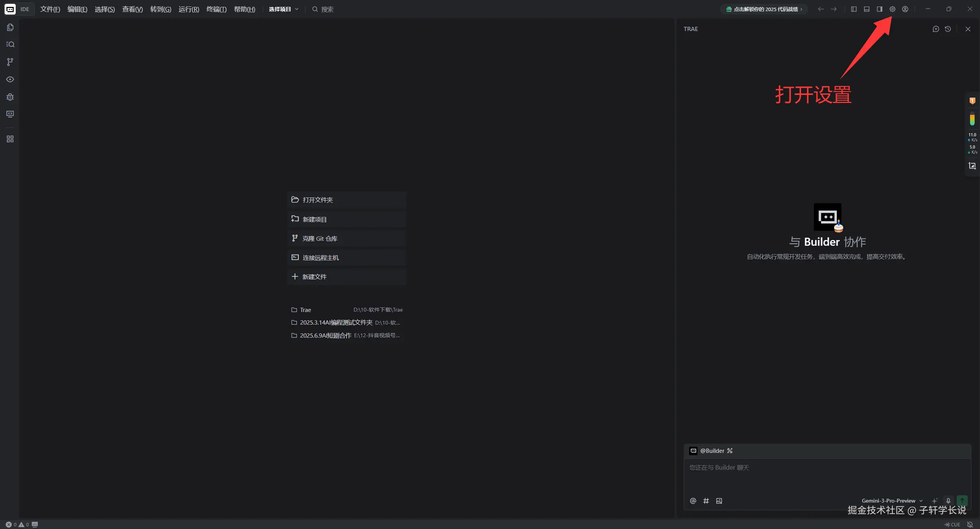This screenshot has width=980, height=529.
Task: Toggle the bottom panel layout icon
Action: tap(867, 9)
